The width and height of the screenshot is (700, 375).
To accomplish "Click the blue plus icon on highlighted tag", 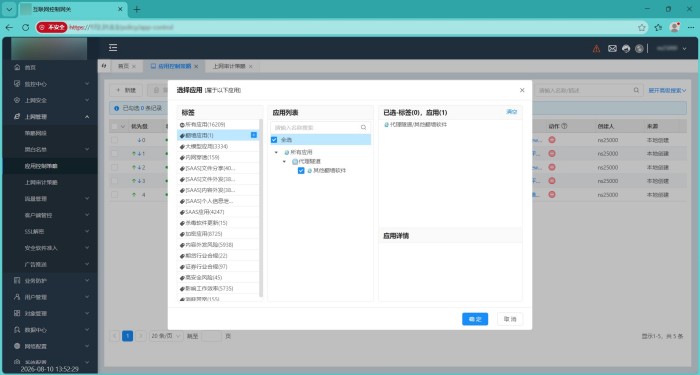I will 254,135.
